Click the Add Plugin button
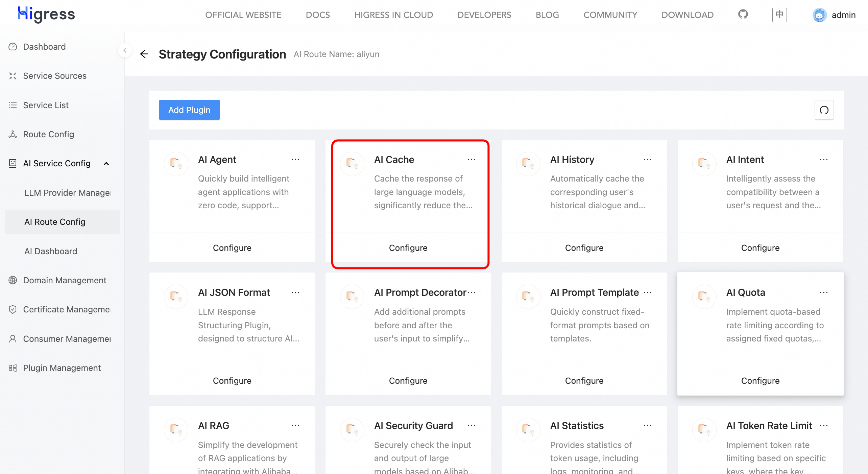Image resolution: width=868 pixels, height=474 pixels. click(189, 110)
